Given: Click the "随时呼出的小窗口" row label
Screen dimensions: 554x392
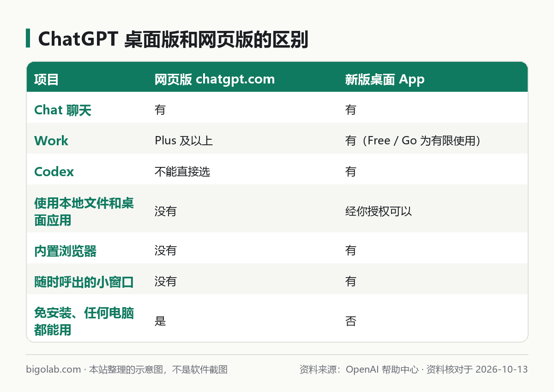Looking at the screenshot, I should (x=84, y=282).
